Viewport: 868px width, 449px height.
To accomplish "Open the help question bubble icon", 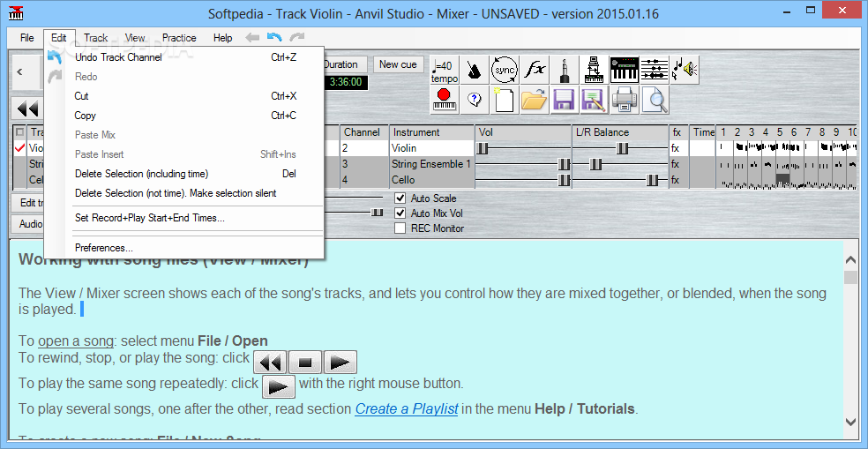I will pyautogui.click(x=475, y=100).
